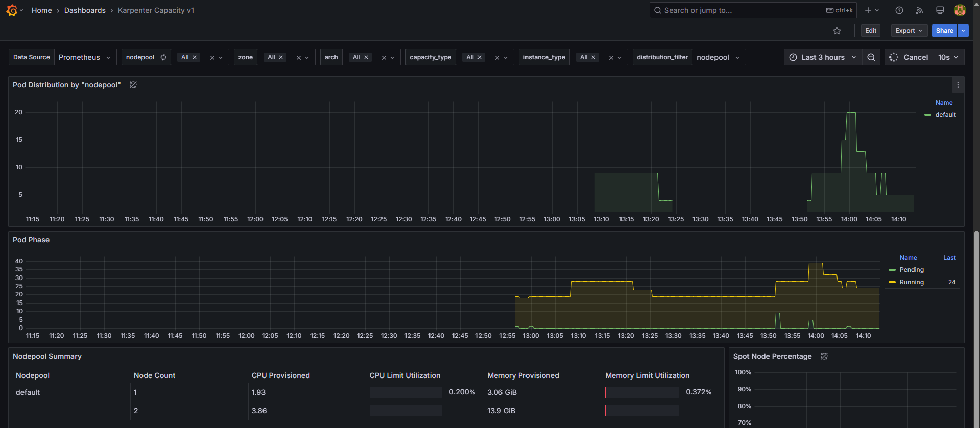The width and height of the screenshot is (980, 428).
Task: Remove the All chip in arch filter
Action: (366, 57)
